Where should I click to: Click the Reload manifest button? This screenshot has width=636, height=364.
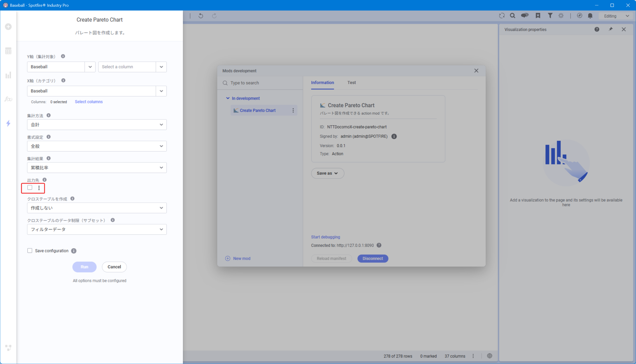331,258
